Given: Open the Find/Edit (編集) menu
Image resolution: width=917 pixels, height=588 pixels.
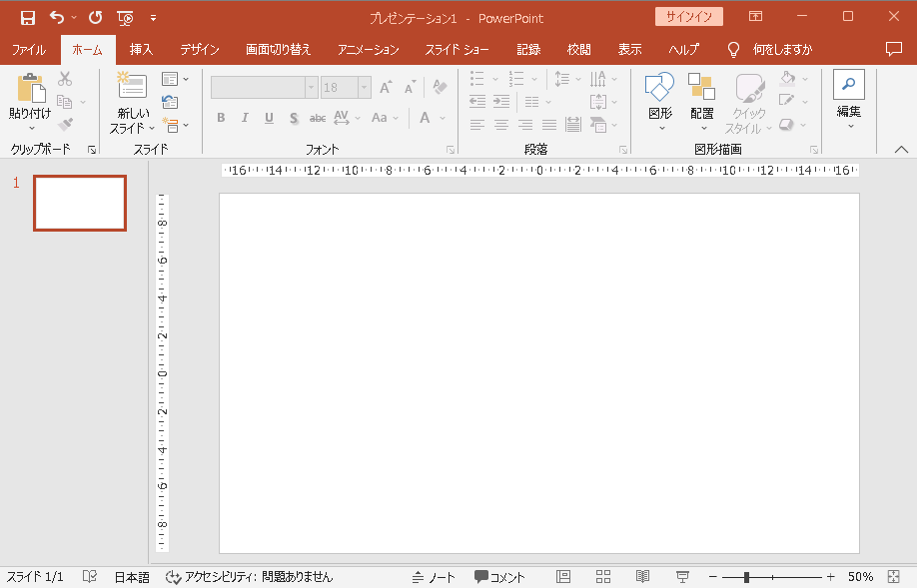Looking at the screenshot, I should [849, 100].
